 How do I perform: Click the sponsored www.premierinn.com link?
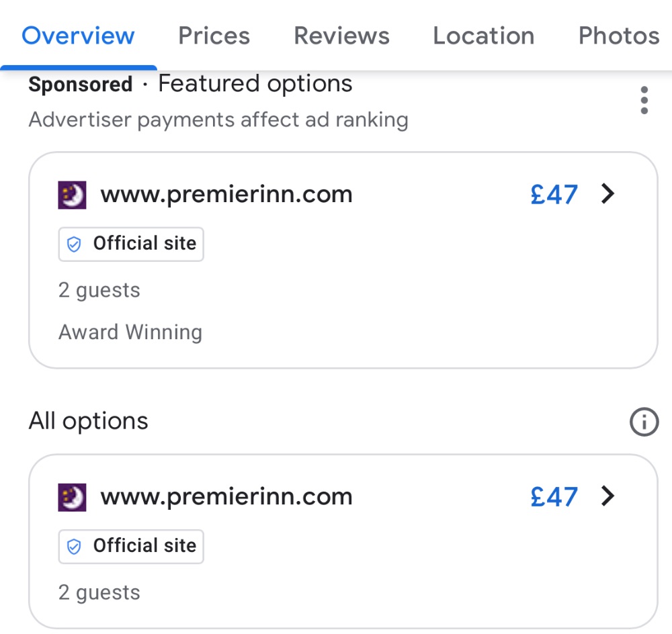point(226,195)
